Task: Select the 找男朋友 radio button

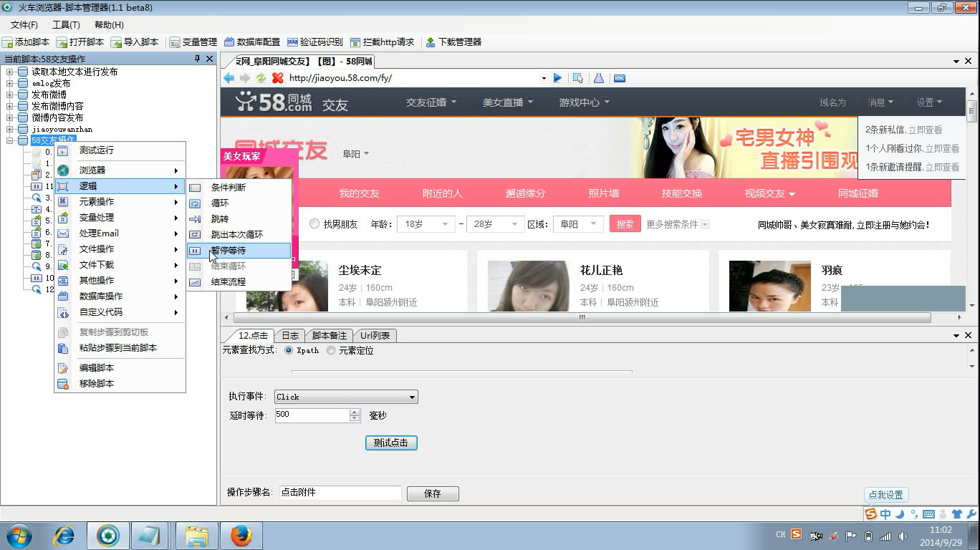Action: [x=314, y=224]
